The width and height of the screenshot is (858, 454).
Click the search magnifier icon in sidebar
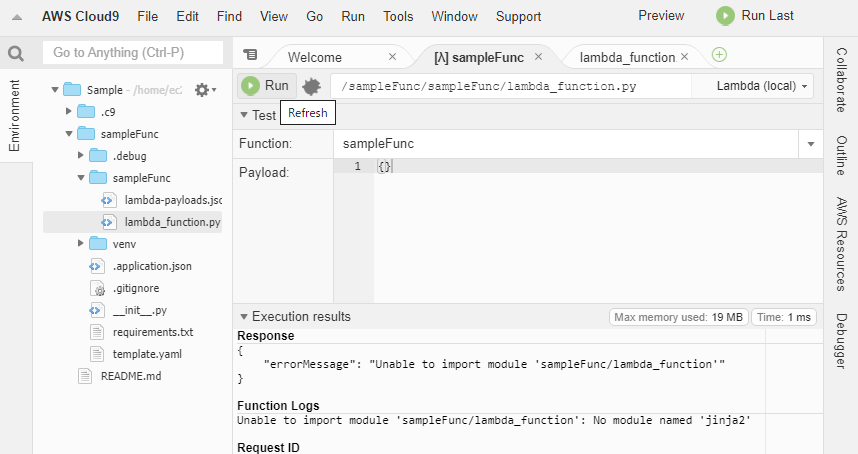tap(16, 53)
